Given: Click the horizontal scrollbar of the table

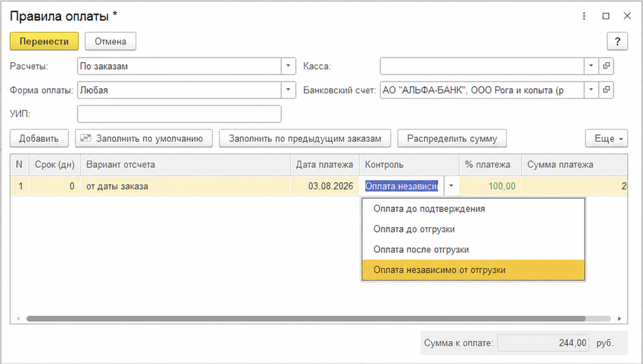Looking at the screenshot, I should click(306, 318).
